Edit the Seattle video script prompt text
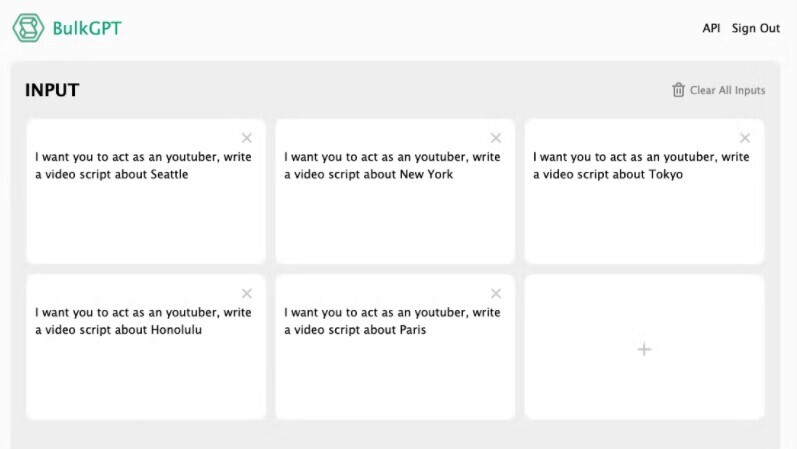 (143, 165)
